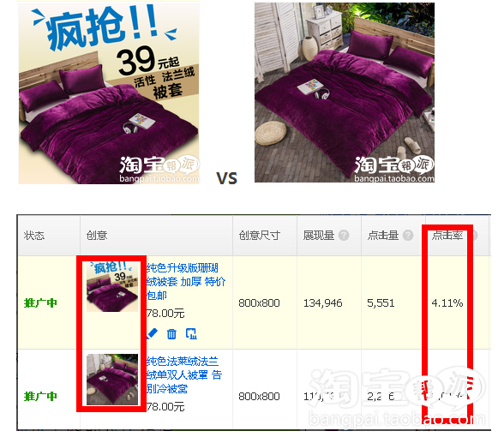The image size is (504, 437).
Task: Click the outdoor bed creative thumbnail in table
Action: point(112,380)
